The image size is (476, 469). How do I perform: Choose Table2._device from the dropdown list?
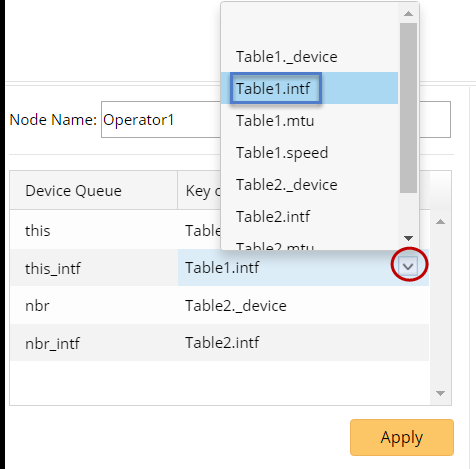pyautogui.click(x=309, y=184)
